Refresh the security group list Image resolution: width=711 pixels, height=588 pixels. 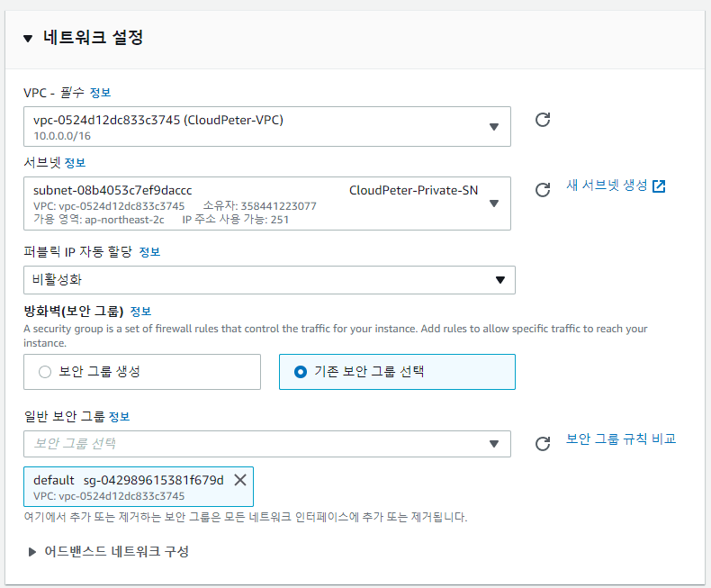pos(543,444)
